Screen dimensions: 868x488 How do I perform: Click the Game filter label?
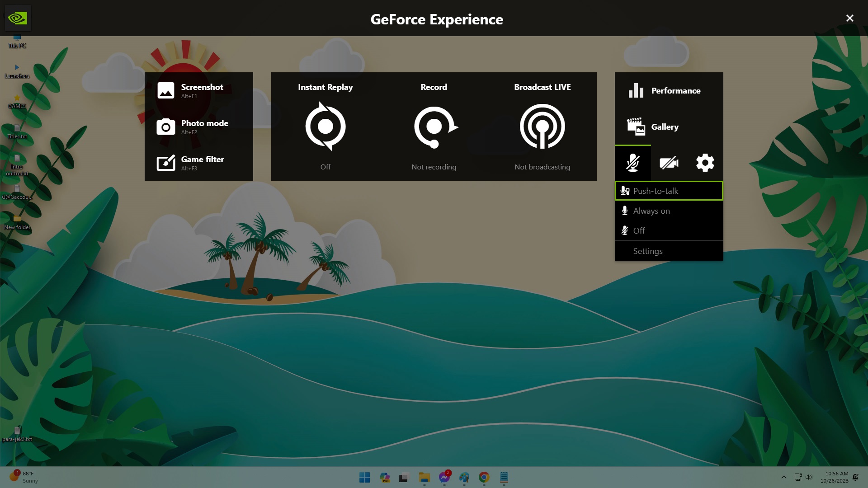click(x=203, y=159)
